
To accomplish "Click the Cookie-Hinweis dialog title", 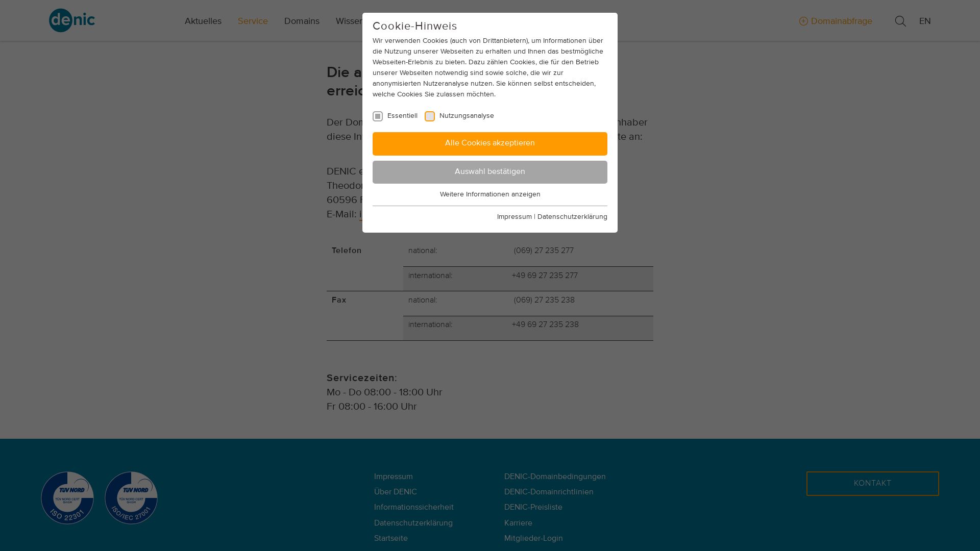I will [415, 26].
